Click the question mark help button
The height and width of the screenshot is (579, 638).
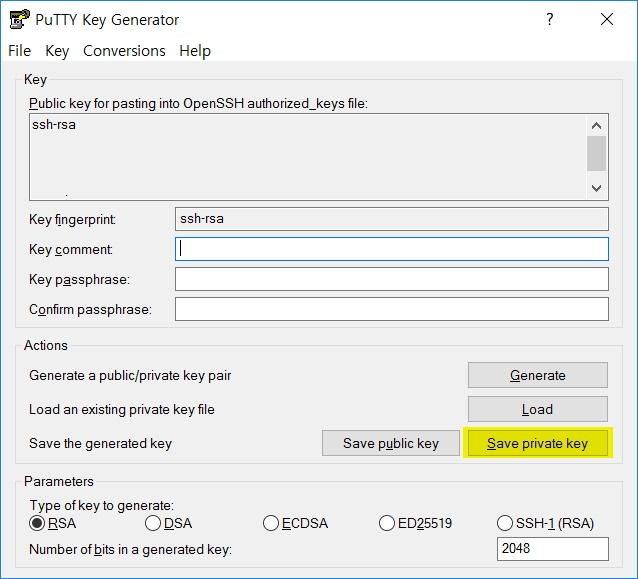pyautogui.click(x=549, y=19)
